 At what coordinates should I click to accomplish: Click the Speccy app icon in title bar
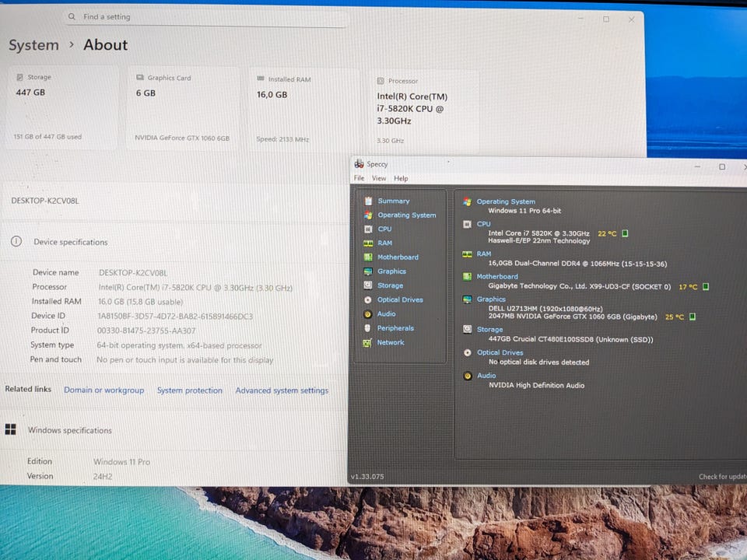[359, 164]
